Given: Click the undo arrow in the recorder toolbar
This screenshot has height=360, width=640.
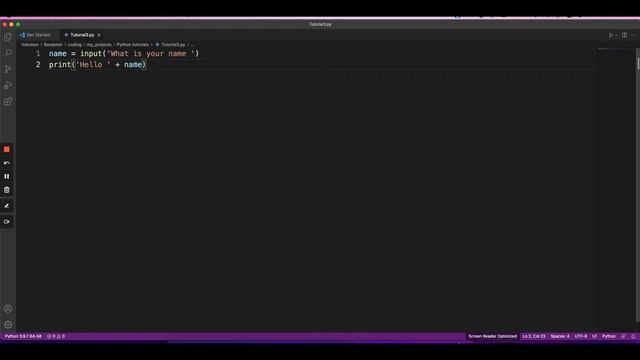Looking at the screenshot, I should [x=7, y=163].
